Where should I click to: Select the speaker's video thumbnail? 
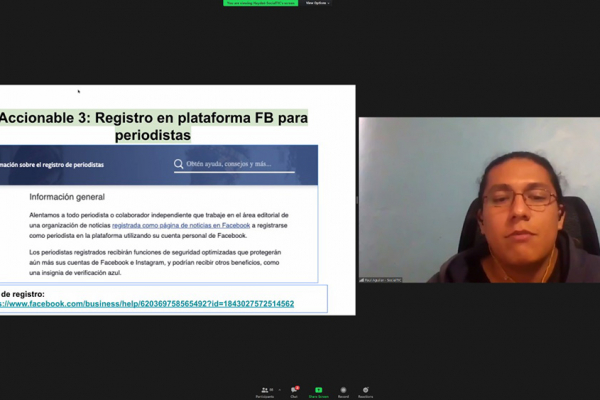click(479, 200)
